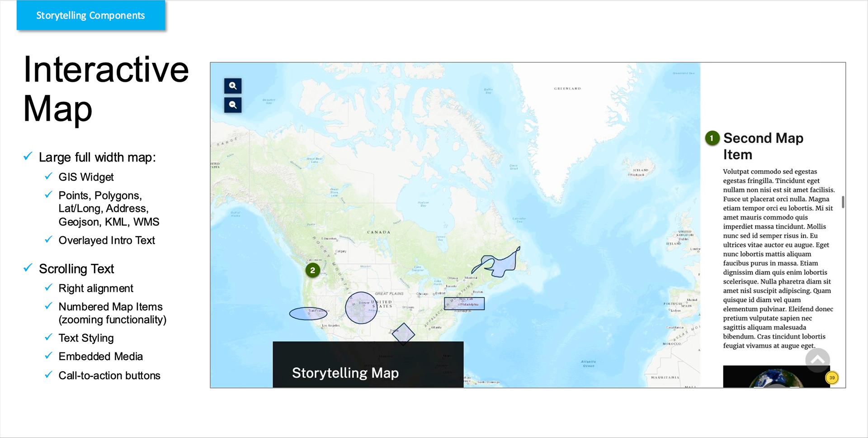Click the scrollbar in the text panel
The height and width of the screenshot is (438, 868).
pos(843,202)
